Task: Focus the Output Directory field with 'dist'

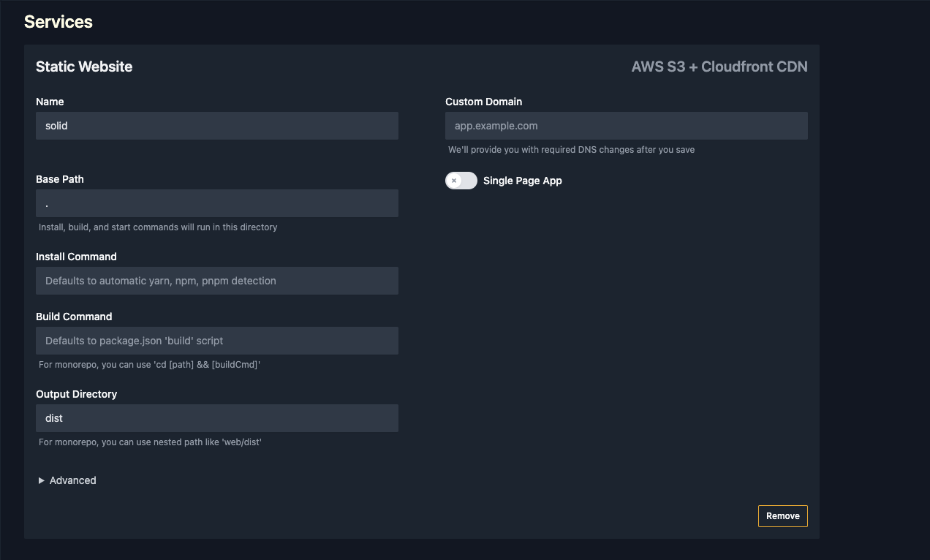Action: click(x=216, y=418)
